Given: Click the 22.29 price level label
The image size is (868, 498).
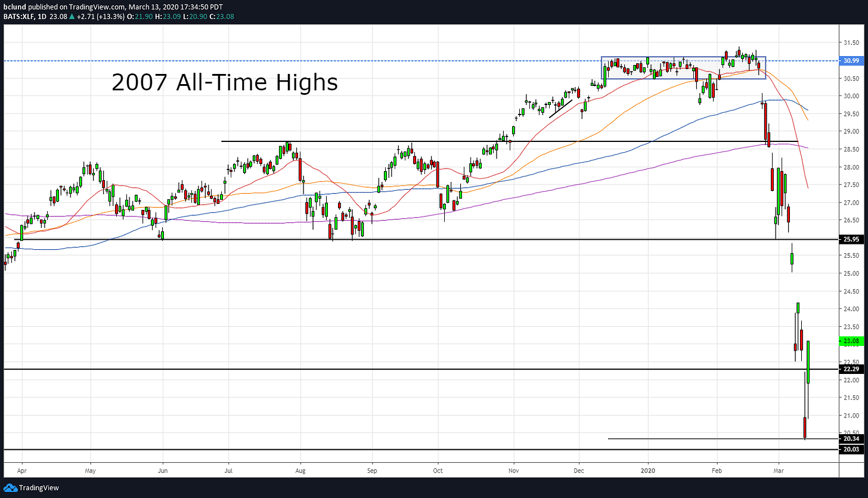Looking at the screenshot, I should coord(852,369).
